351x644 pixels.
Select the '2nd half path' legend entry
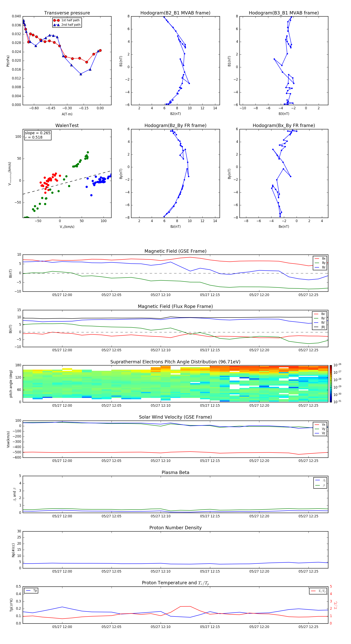pos(67,25)
